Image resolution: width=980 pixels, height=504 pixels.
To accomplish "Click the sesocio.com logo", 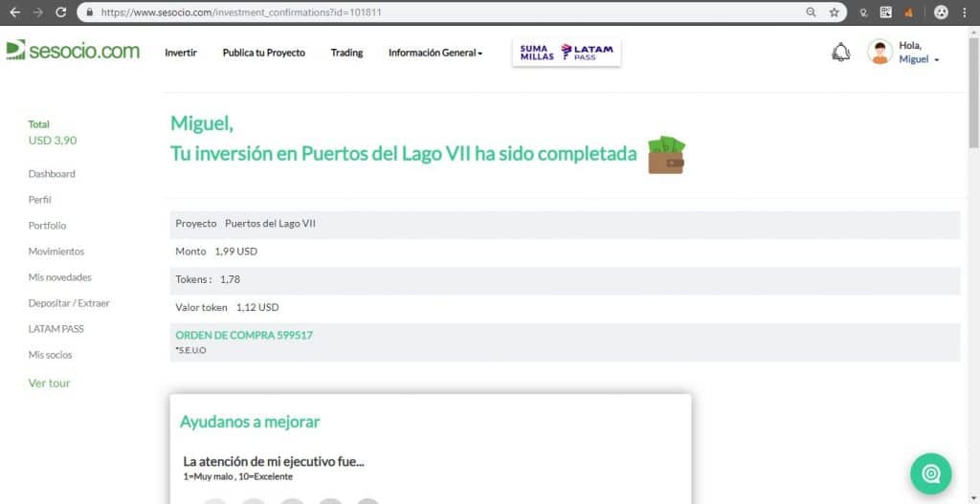I will [73, 52].
